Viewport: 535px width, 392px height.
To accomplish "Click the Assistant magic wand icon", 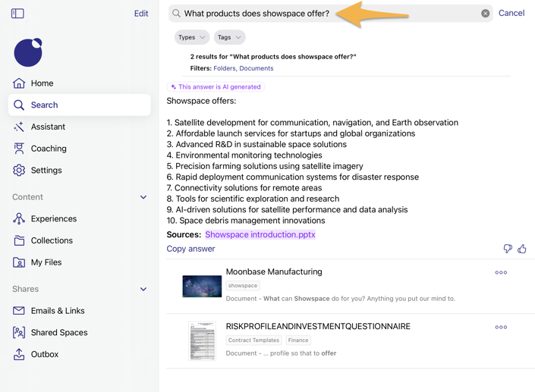I will click(x=19, y=127).
